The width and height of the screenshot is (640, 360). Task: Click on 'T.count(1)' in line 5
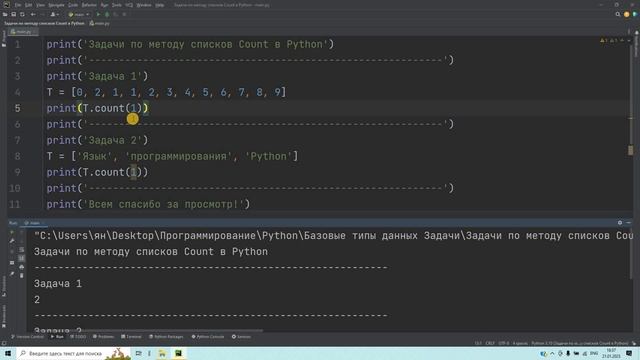coord(112,108)
